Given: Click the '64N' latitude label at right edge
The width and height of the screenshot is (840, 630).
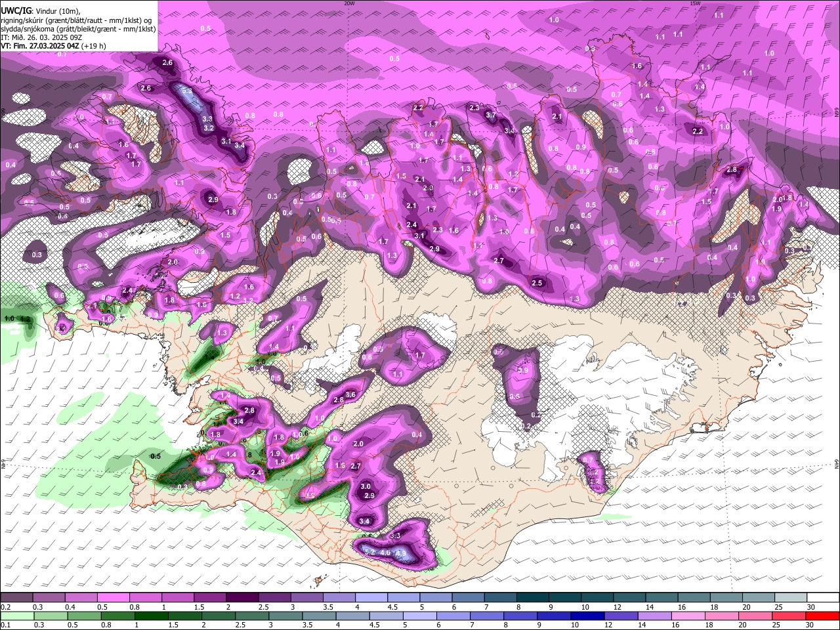Looking at the screenshot, I should pyautogui.click(x=837, y=464).
